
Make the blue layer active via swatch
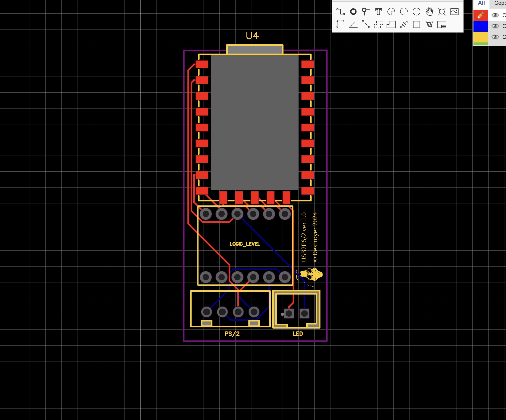tap(480, 26)
